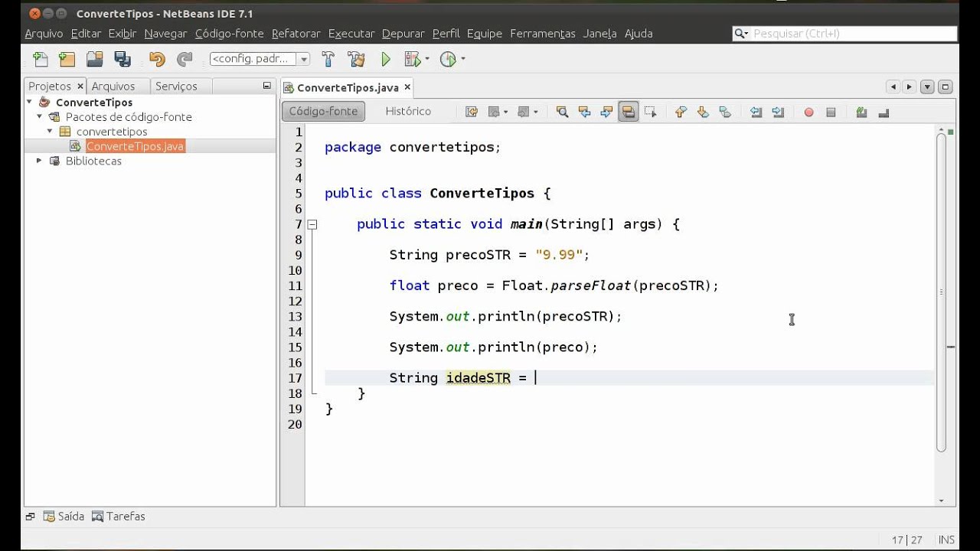Click the Save All disks icon
Image resolution: width=980 pixels, height=551 pixels.
(x=122, y=59)
